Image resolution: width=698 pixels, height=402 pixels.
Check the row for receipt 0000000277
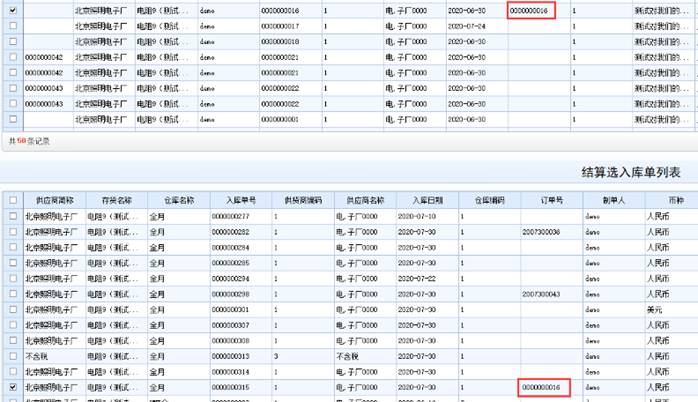(13, 215)
